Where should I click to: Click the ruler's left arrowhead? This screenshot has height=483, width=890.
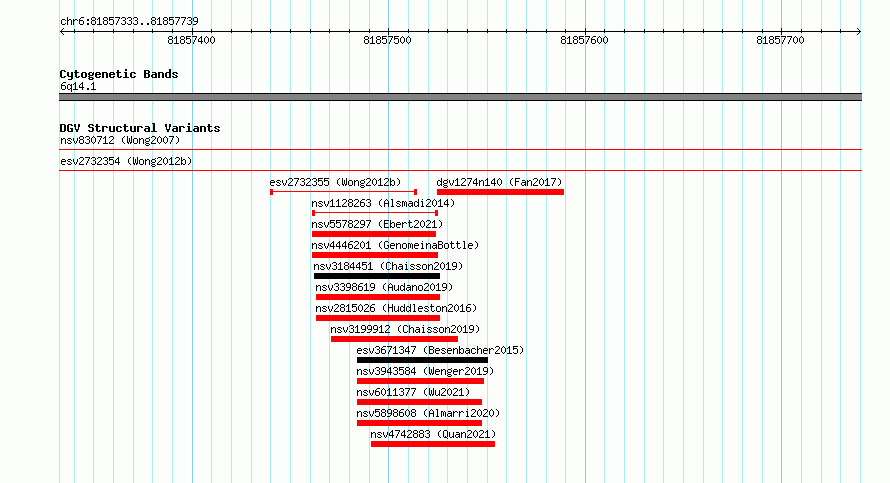62,32
